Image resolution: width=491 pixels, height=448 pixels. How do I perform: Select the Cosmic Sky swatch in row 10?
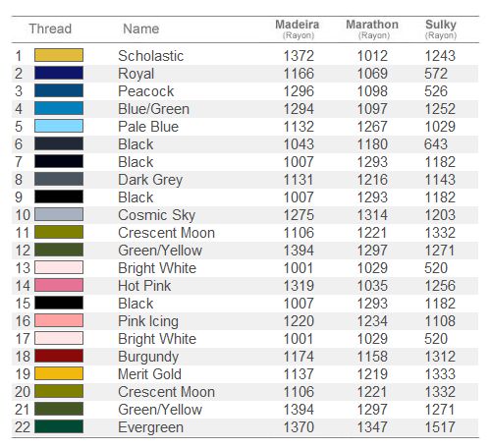pyautogui.click(x=59, y=214)
